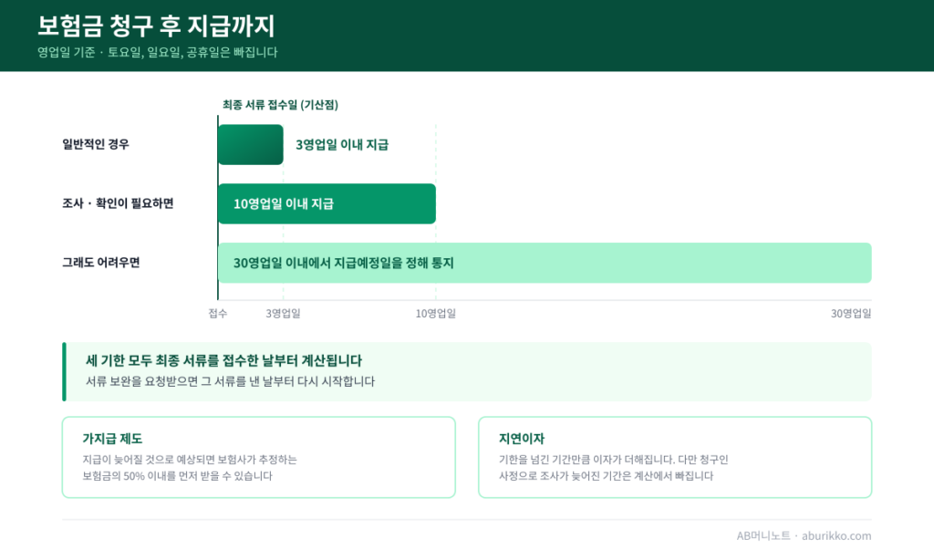Screen dimensions: 934x560
Task: Click the card heading '가지급 제도'
Action: click(112, 439)
